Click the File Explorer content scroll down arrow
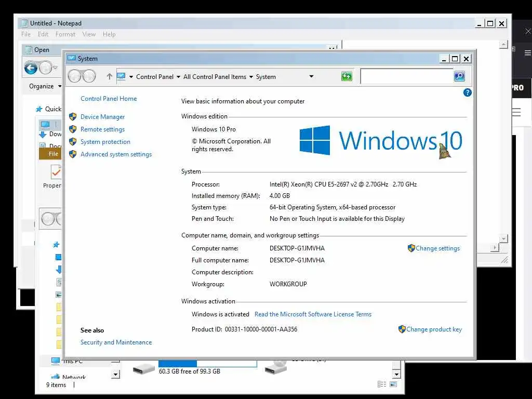 coord(396,374)
